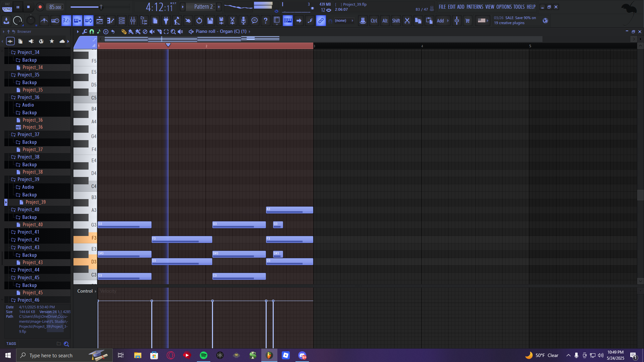Image resolution: width=644 pixels, height=362 pixels.
Task: Toggle the countdown before recording button
Action: (66, 21)
